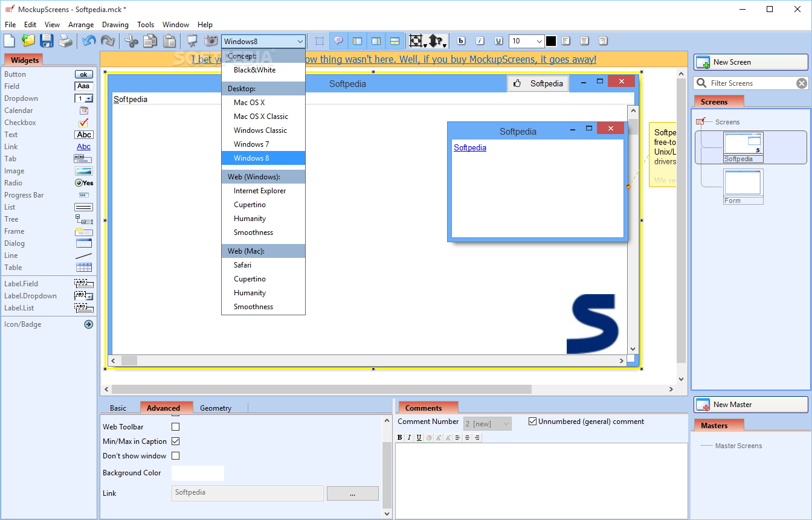Image resolution: width=812 pixels, height=520 pixels.
Task: Cut the selection with the scissors icon
Action: point(131,41)
